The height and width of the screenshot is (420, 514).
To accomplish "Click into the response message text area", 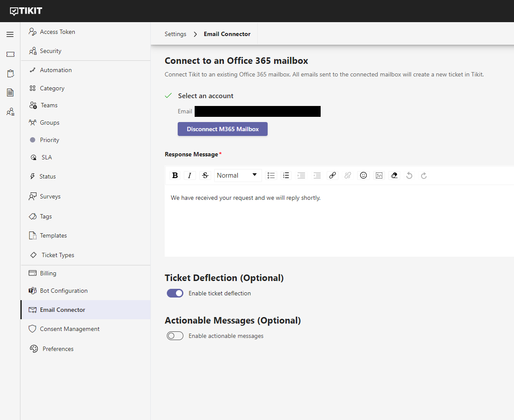I will (x=339, y=221).
